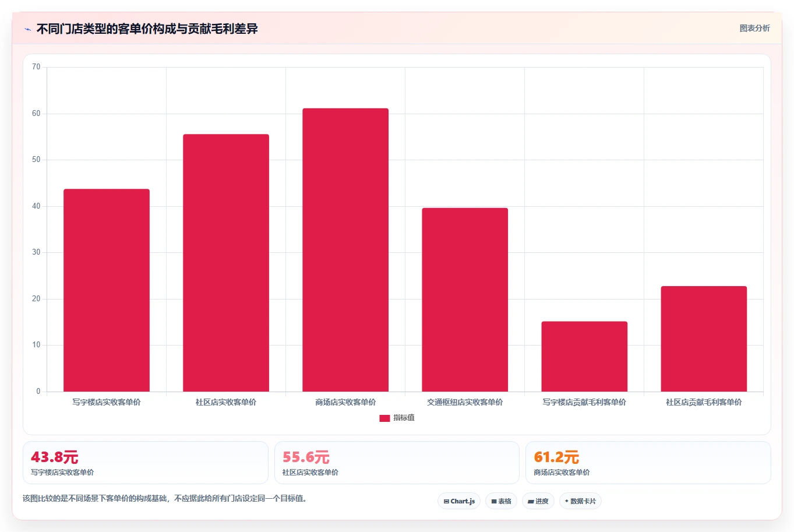The width and height of the screenshot is (794, 532).
Task: Click the y-axis tick label 50
Action: click(36, 160)
